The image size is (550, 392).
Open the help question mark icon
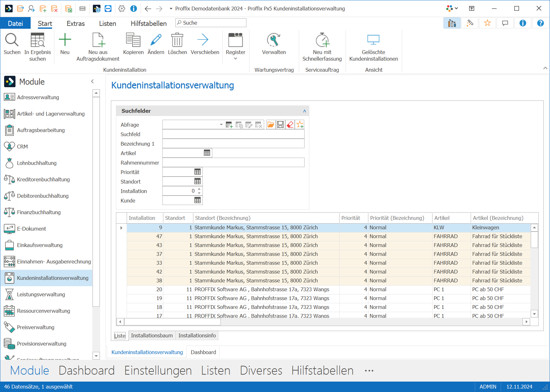pyautogui.click(x=541, y=23)
